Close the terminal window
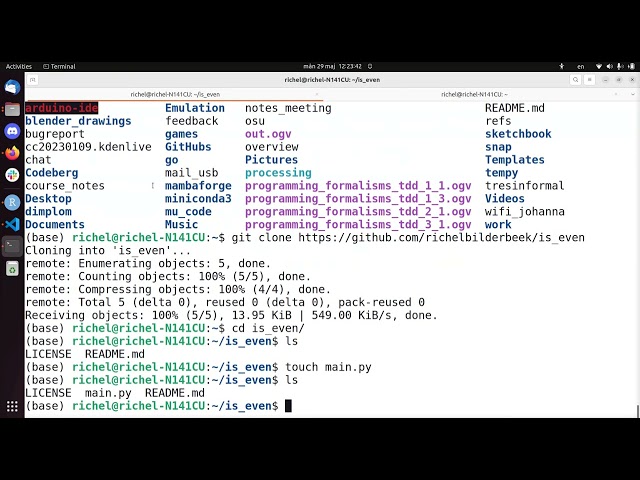This screenshot has width=640, height=480. point(632,80)
